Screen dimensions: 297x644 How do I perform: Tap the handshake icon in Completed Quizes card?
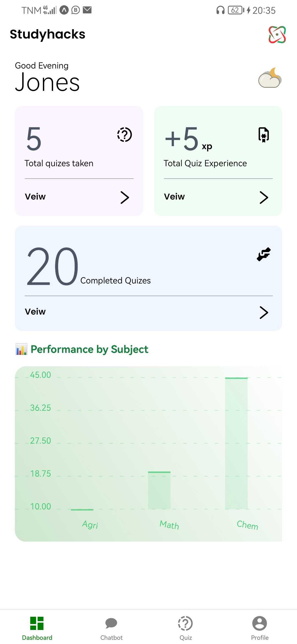click(x=264, y=254)
